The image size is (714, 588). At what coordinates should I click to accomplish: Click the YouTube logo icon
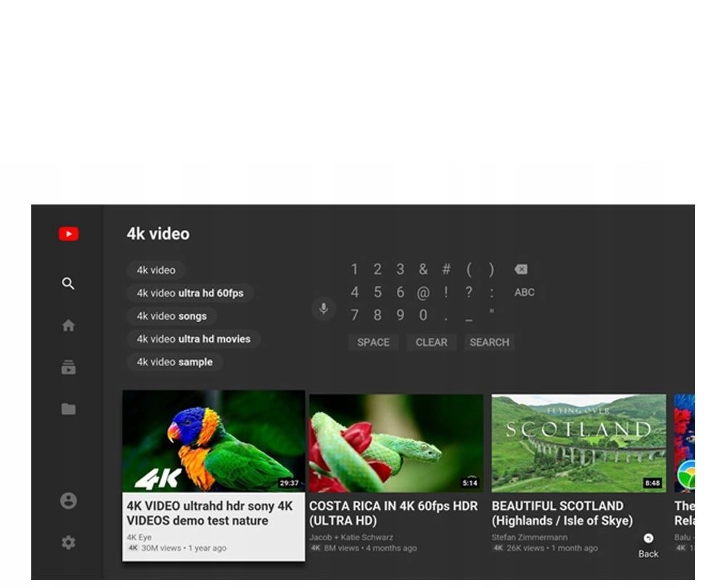(x=68, y=234)
